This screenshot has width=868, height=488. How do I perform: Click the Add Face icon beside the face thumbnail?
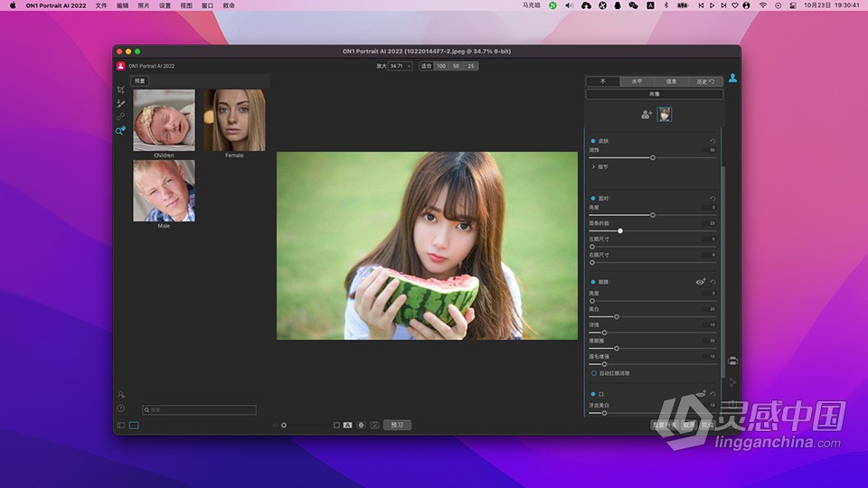pos(646,115)
